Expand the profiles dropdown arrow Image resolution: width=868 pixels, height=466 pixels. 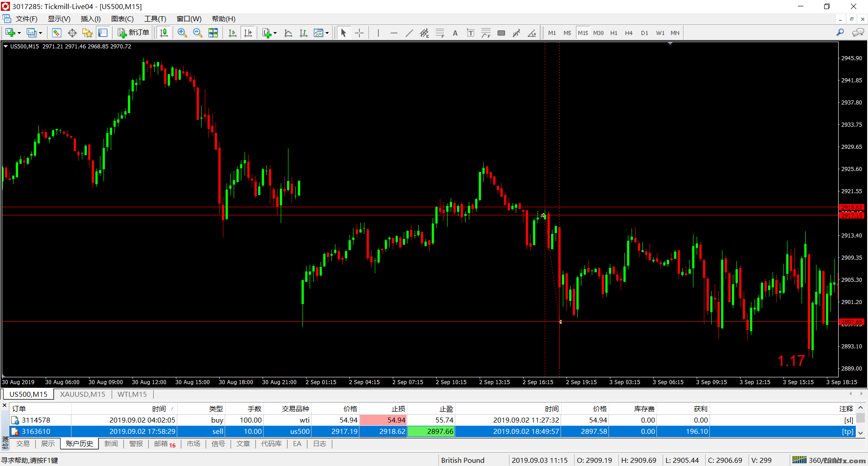[40, 33]
